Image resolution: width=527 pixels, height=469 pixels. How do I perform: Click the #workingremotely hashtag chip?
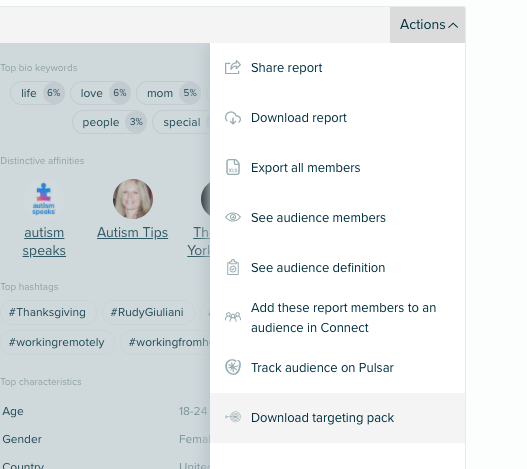pos(56,342)
